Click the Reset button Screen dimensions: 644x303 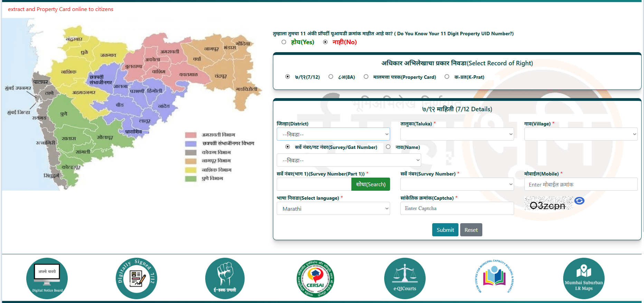(x=471, y=230)
